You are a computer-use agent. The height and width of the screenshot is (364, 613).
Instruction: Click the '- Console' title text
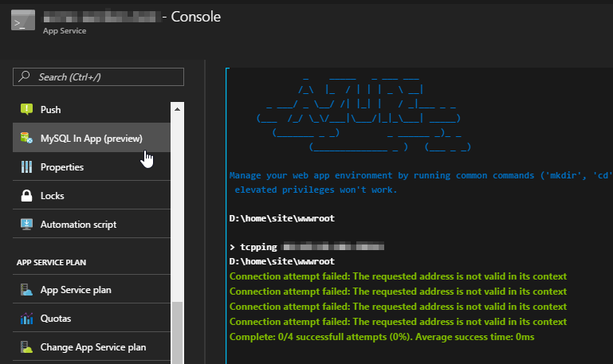click(x=191, y=17)
